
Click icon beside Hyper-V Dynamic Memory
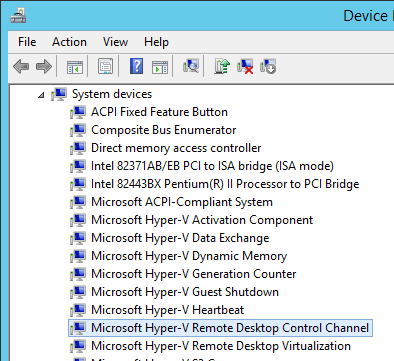click(78, 256)
